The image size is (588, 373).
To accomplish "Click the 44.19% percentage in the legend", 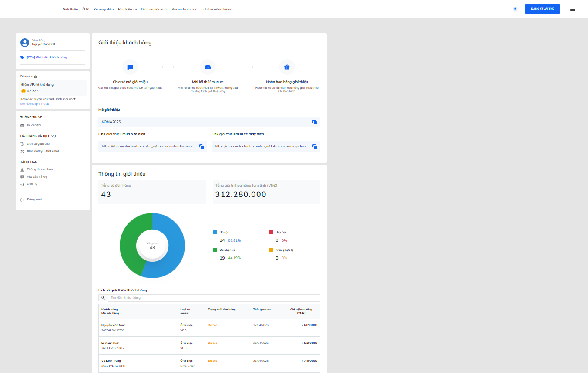I will pyautogui.click(x=235, y=258).
